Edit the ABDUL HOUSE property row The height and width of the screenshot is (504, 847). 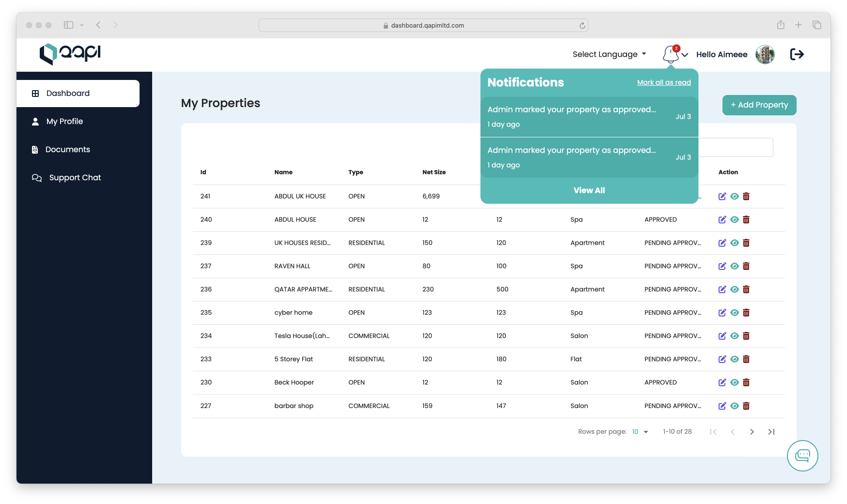pos(722,220)
